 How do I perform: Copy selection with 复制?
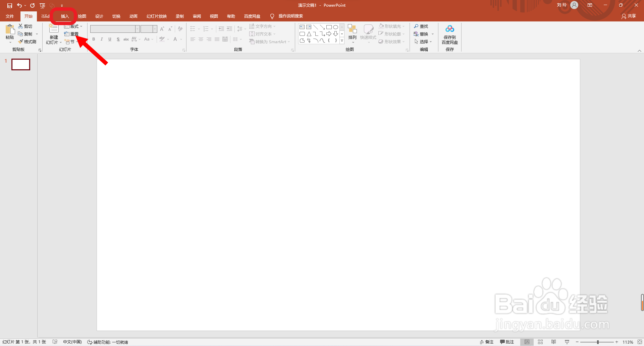click(x=25, y=34)
